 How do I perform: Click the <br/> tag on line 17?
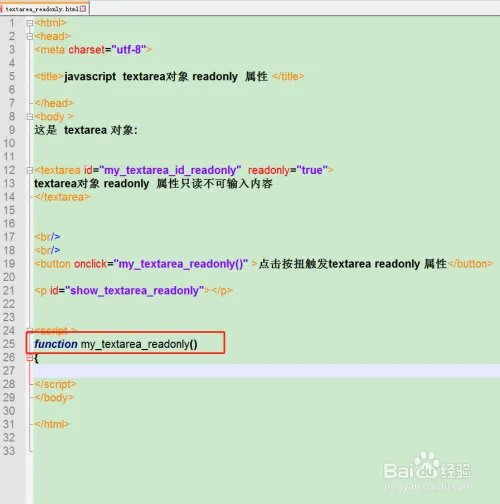pos(47,237)
